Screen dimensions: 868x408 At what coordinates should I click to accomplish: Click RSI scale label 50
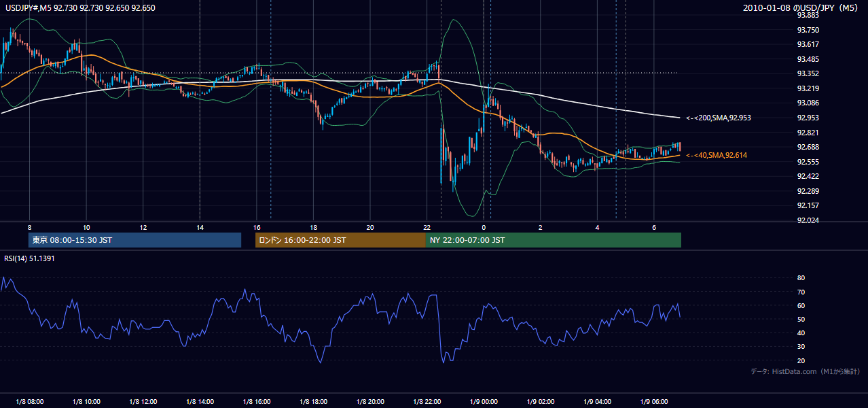[801, 319]
